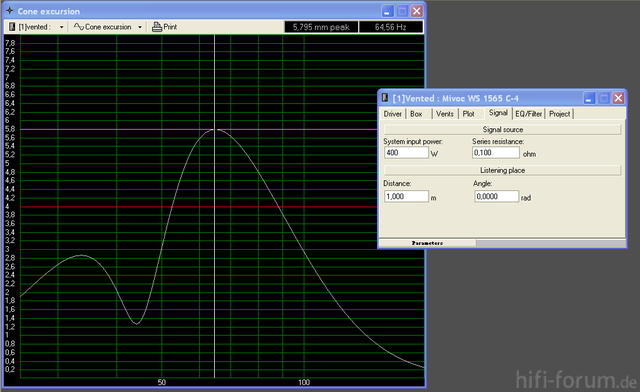This screenshot has width=640, height=392.
Task: Click the Parameters status bar label
Action: click(427, 243)
